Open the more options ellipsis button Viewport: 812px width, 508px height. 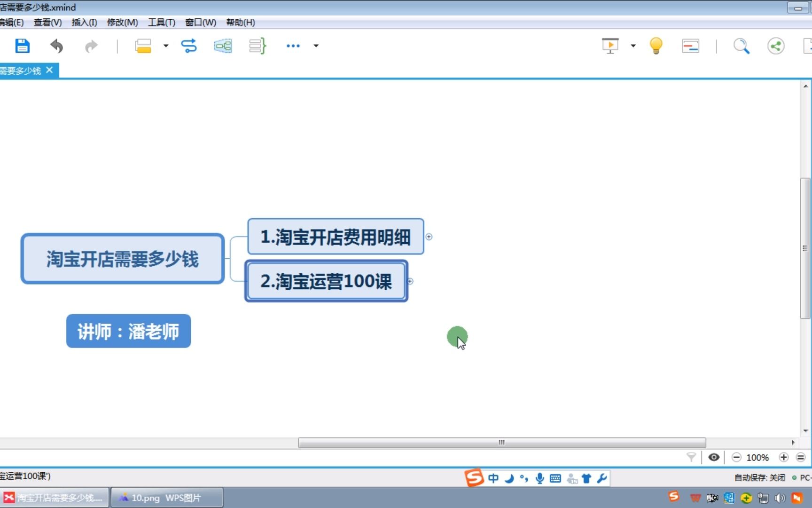click(293, 46)
